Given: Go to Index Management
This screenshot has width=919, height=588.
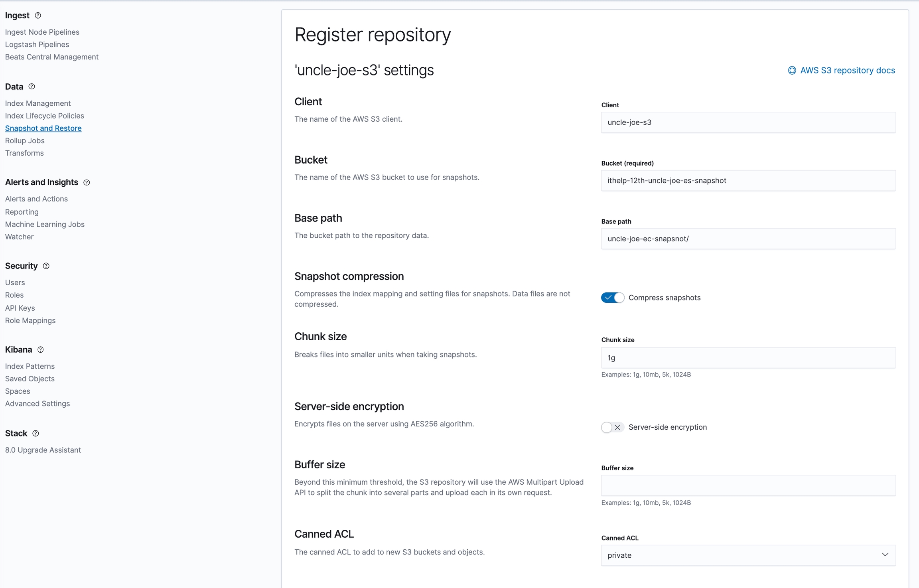Looking at the screenshot, I should tap(38, 103).
